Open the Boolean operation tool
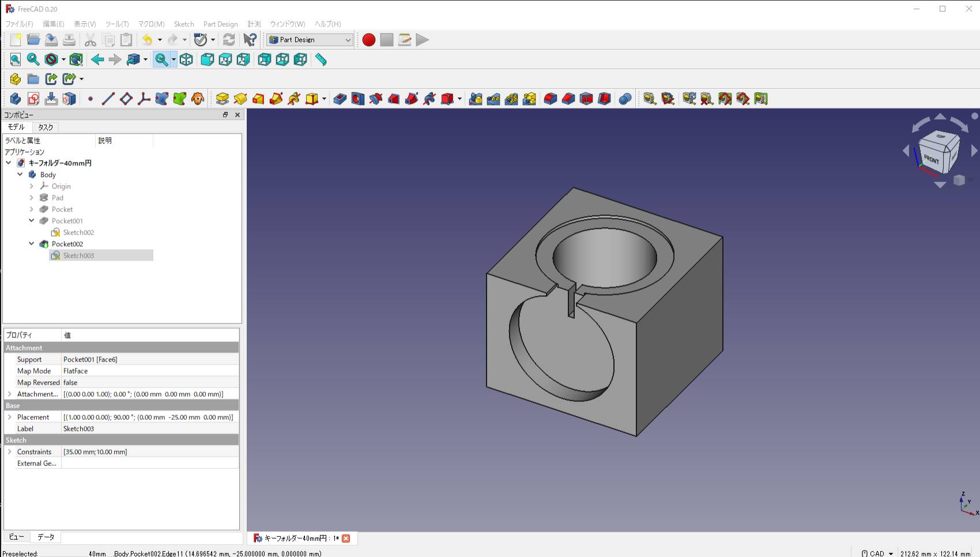Viewport: 980px width, 557px height. coord(625,99)
